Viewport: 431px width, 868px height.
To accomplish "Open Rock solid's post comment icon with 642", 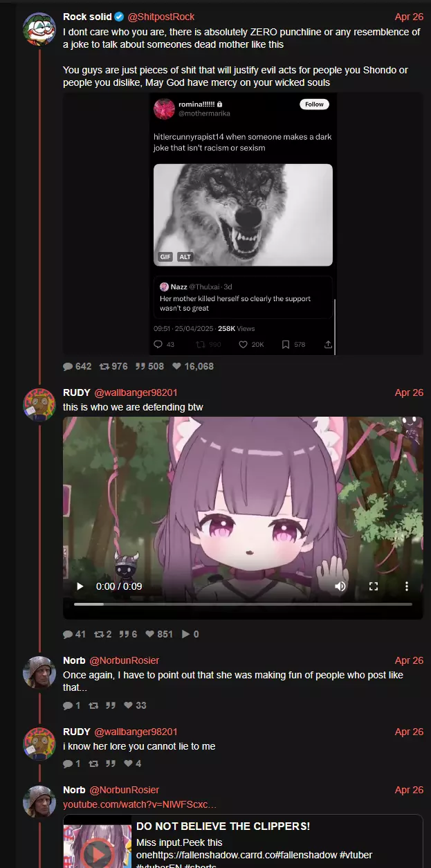I will tap(68, 366).
